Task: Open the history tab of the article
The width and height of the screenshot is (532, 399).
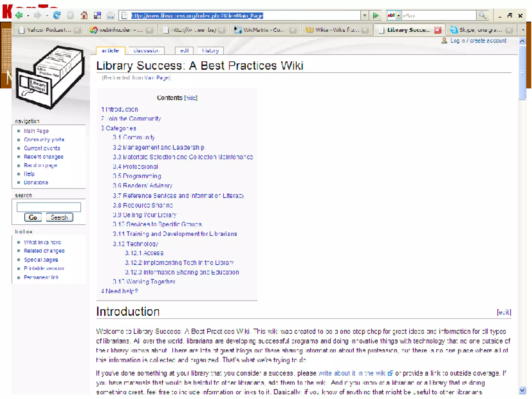Action: point(210,51)
